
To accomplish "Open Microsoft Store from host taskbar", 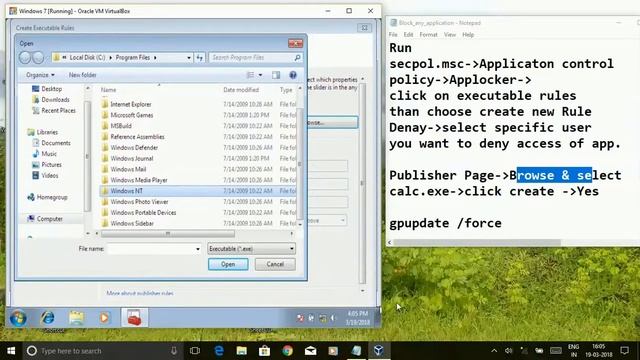I will (x=264, y=351).
